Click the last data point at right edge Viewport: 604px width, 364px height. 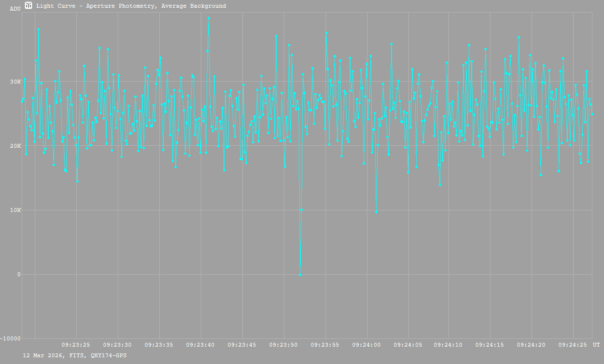(592, 114)
